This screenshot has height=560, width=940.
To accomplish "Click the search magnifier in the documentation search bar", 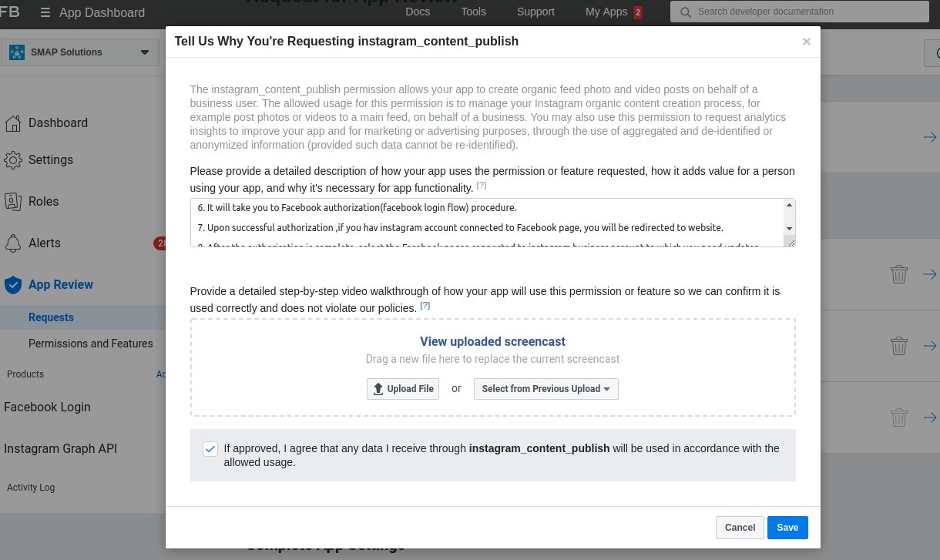I will [x=686, y=12].
